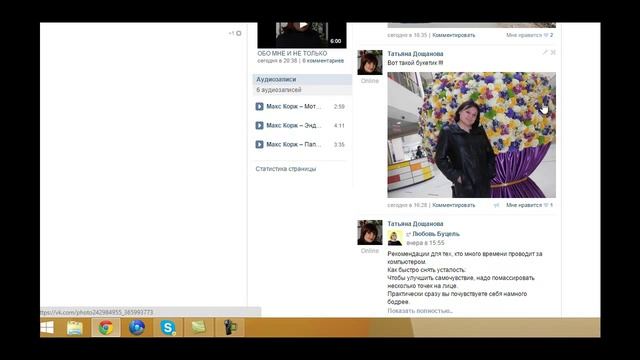Image resolution: width=640 pixels, height=360 pixels.
Task: Expand the post with 'Показать полностью...'
Action: (420, 311)
